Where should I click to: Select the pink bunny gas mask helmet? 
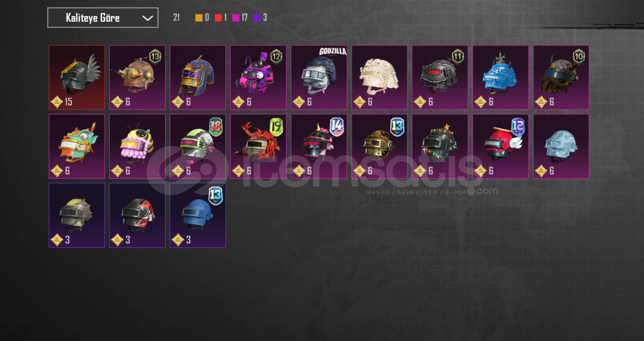pos(258,77)
